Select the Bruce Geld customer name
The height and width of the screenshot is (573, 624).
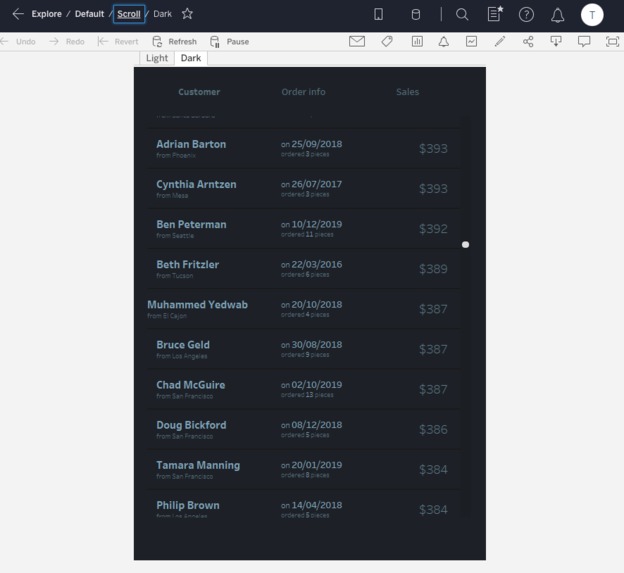click(183, 345)
